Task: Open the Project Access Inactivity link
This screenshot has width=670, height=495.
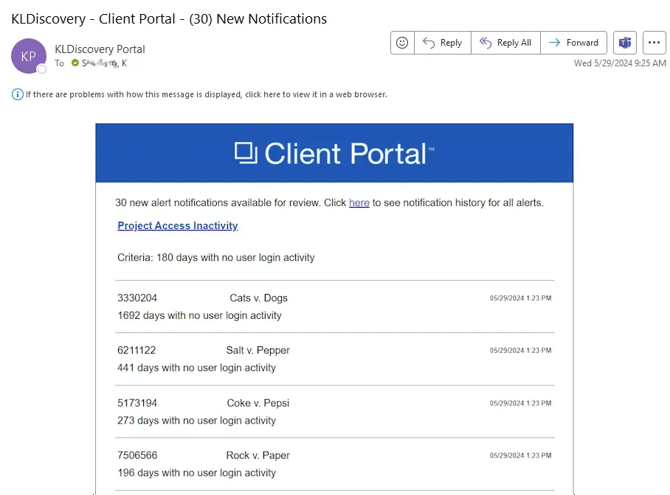Action: [x=178, y=226]
